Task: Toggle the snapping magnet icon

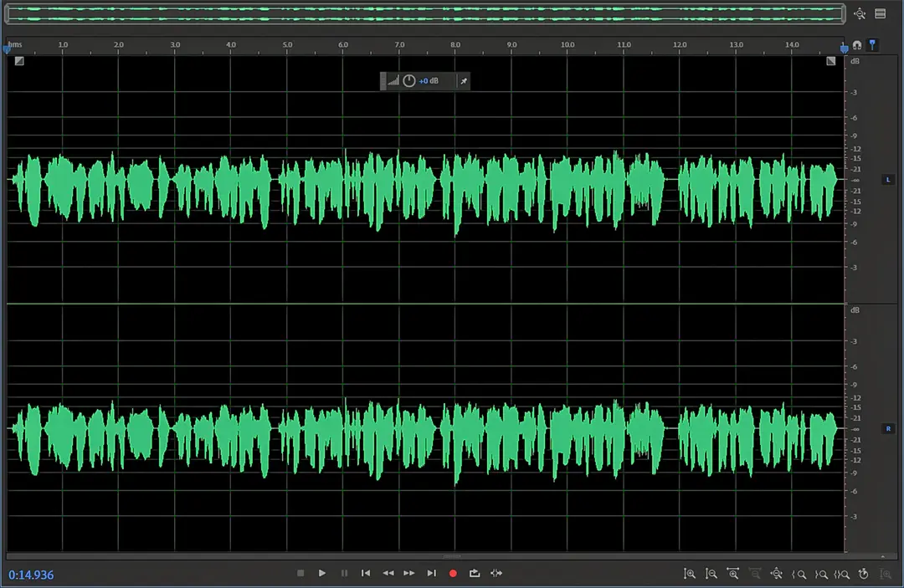Action: click(x=857, y=45)
